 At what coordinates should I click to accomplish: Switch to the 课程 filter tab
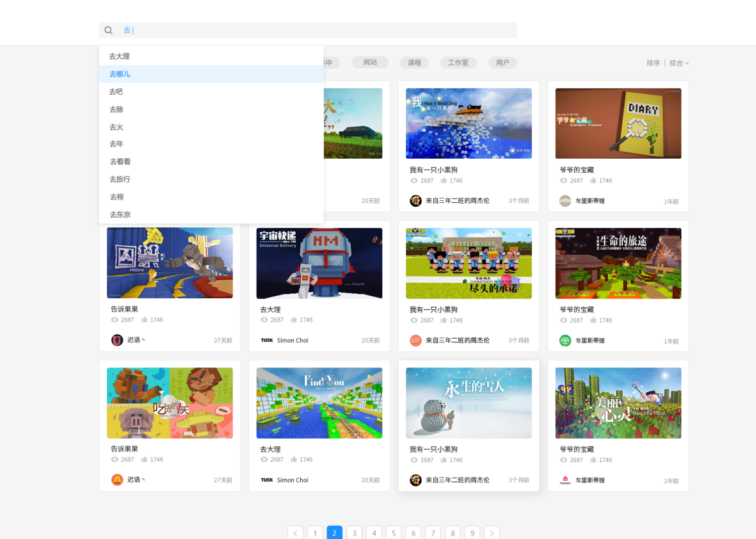pyautogui.click(x=414, y=63)
